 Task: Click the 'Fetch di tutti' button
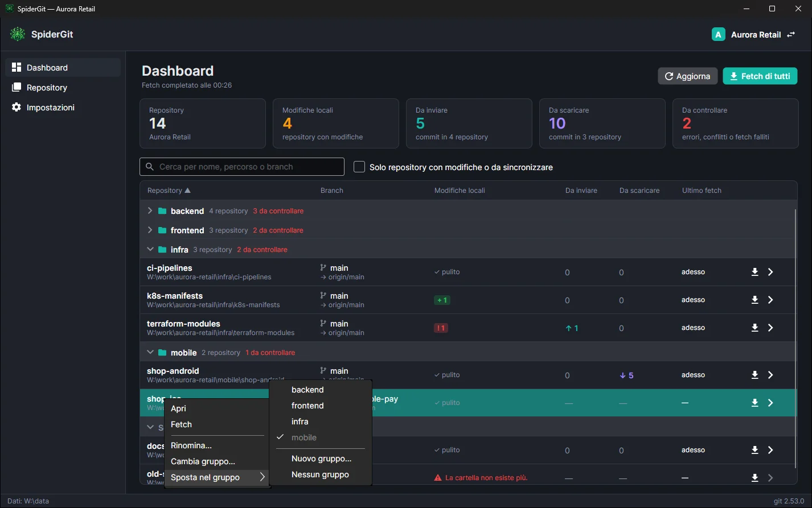(x=760, y=76)
